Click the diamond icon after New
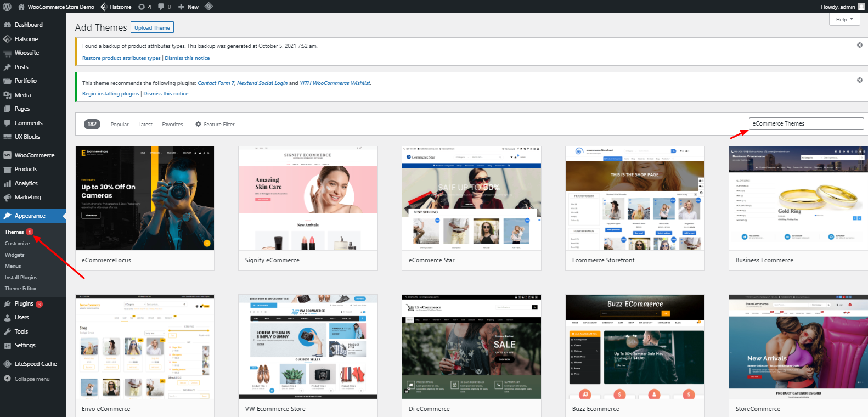 [x=208, y=7]
